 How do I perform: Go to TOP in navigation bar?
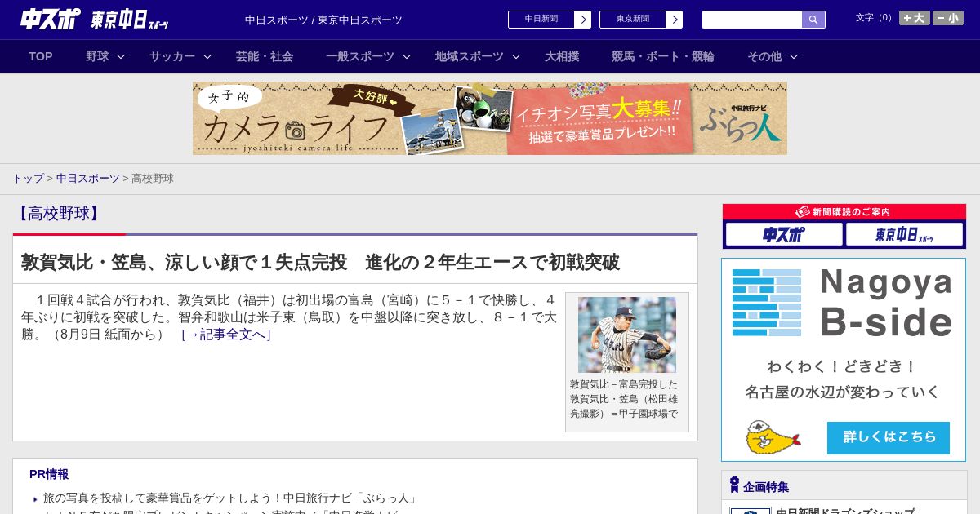coord(41,56)
